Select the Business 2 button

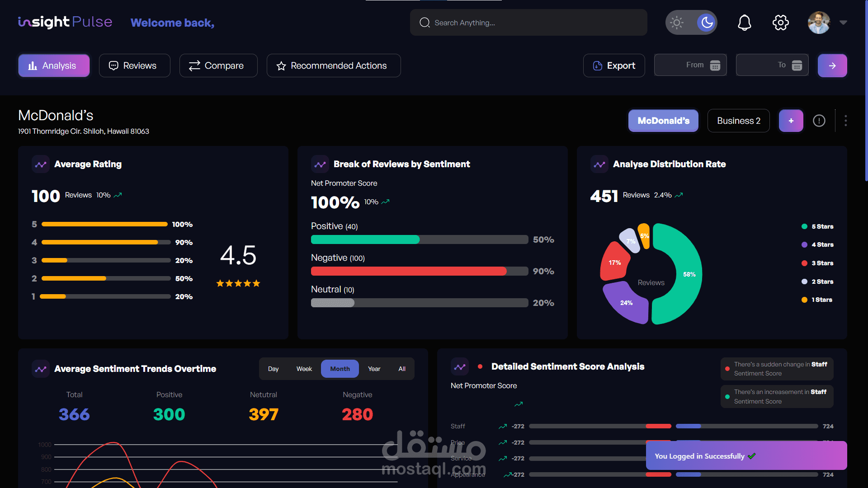pos(738,121)
